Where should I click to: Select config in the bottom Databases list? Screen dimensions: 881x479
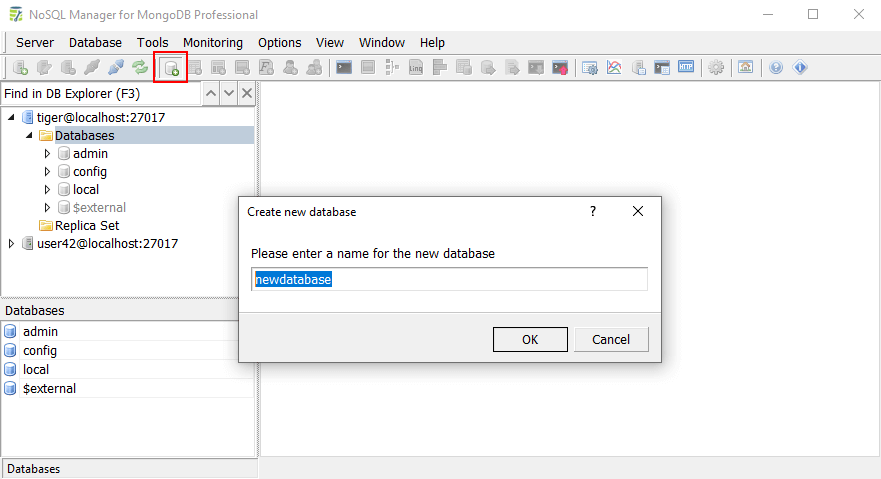40,351
